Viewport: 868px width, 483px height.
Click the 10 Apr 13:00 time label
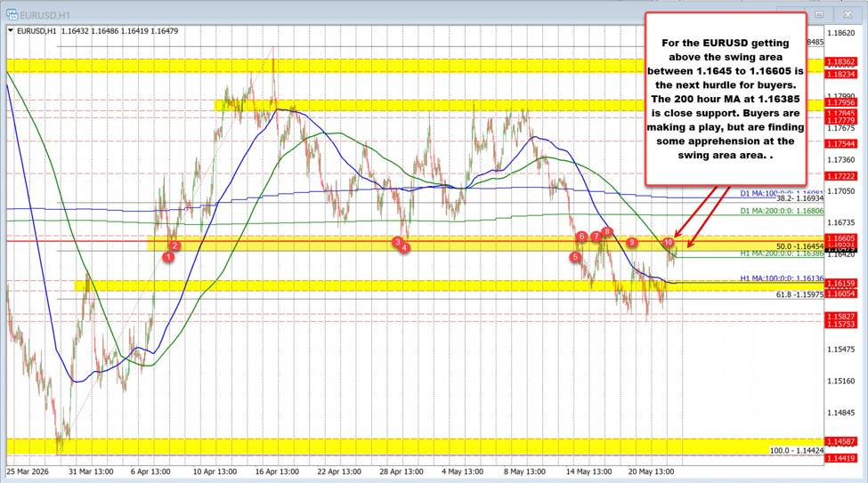pos(215,471)
